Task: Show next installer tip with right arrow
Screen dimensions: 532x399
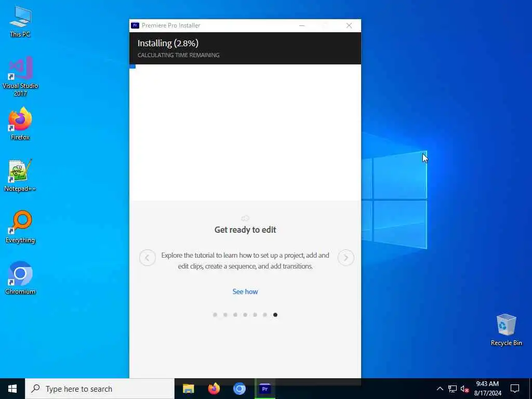Action: tap(345, 258)
